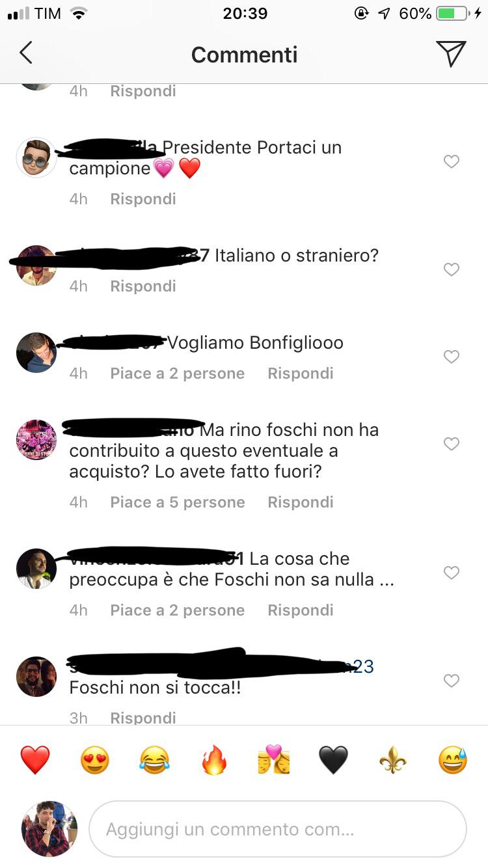Reply to the 'Italiano o straniero?' comment
Viewport: 488px width, 868px height.
[143, 286]
